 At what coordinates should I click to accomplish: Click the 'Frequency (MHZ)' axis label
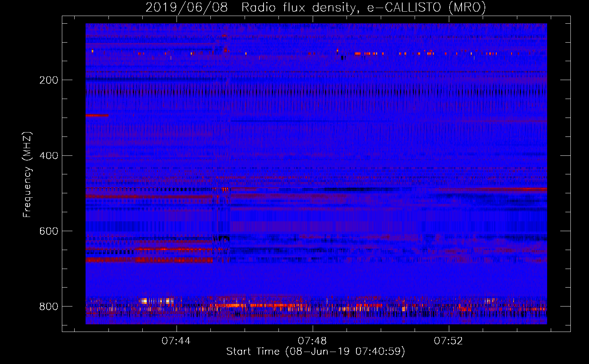(27, 175)
